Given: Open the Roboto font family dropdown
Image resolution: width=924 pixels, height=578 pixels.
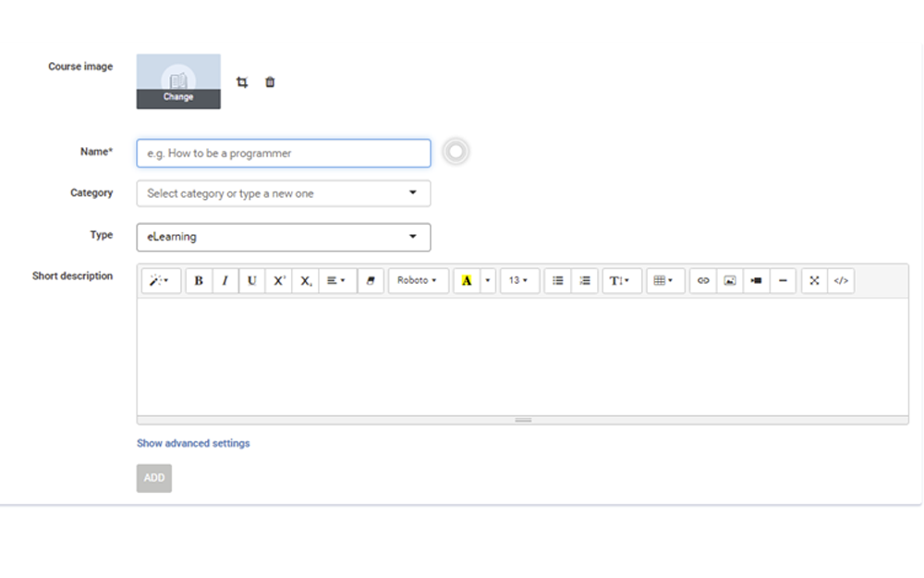Looking at the screenshot, I should (418, 281).
